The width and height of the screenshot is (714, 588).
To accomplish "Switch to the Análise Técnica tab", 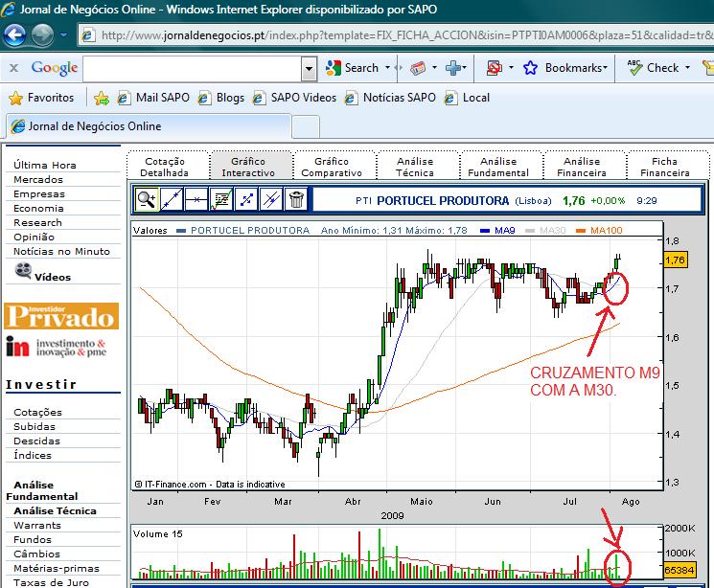I will (415, 167).
